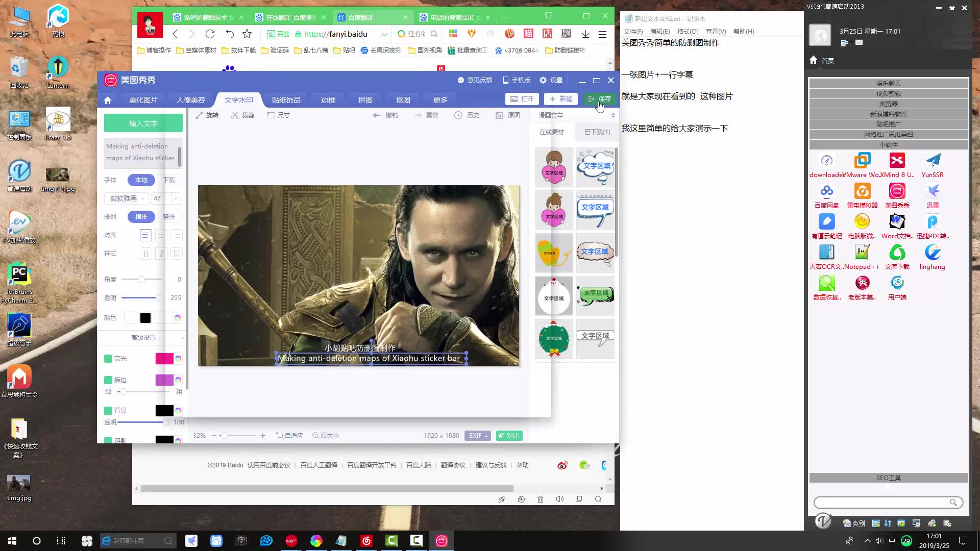Click the fit-to-window (自适应) icon

click(x=289, y=436)
